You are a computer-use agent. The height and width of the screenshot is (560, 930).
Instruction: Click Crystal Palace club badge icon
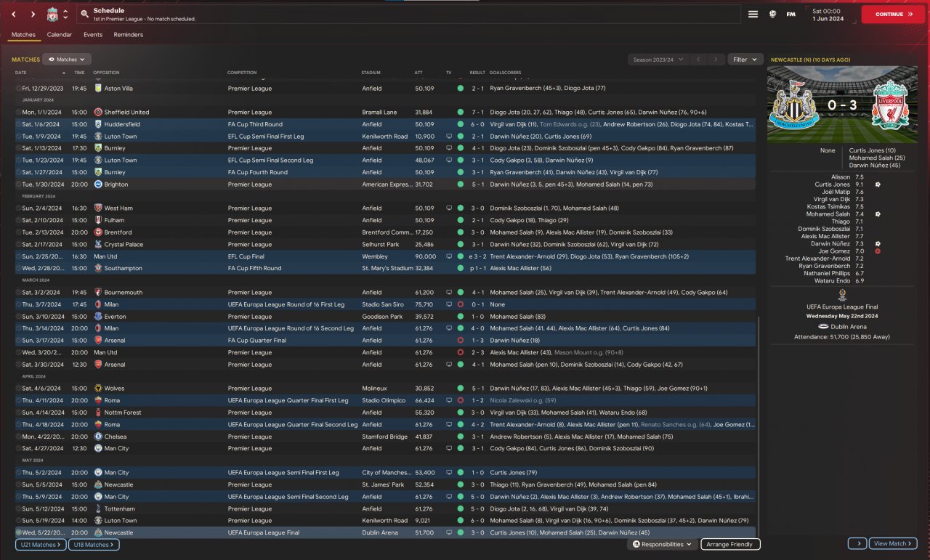(98, 245)
